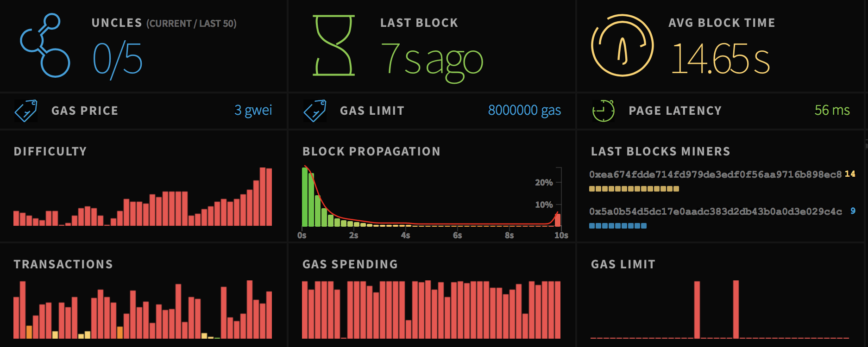Select the 3 gwei gas price value
The height and width of the screenshot is (347, 868).
pyautogui.click(x=253, y=110)
